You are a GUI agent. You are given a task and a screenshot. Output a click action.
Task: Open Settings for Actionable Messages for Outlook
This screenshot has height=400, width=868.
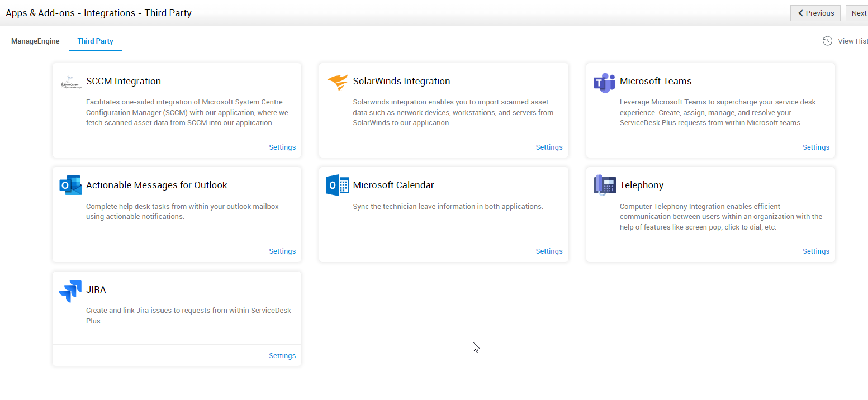282,251
